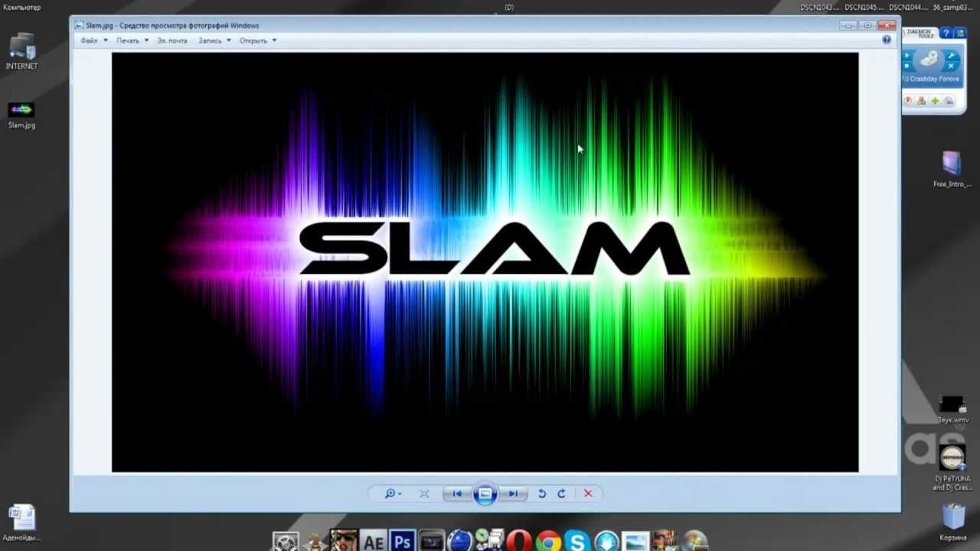
Task: Click the 56_samp03 file at top
Action: [952, 7]
